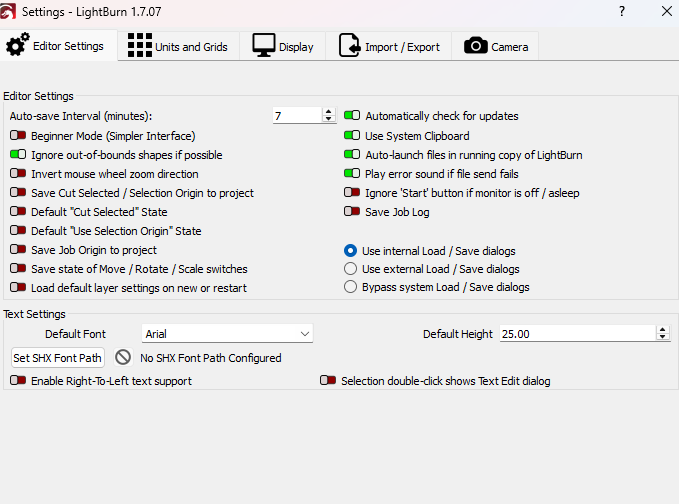679x504 pixels.
Task: Open the Import / Export tab
Action: coord(389,46)
